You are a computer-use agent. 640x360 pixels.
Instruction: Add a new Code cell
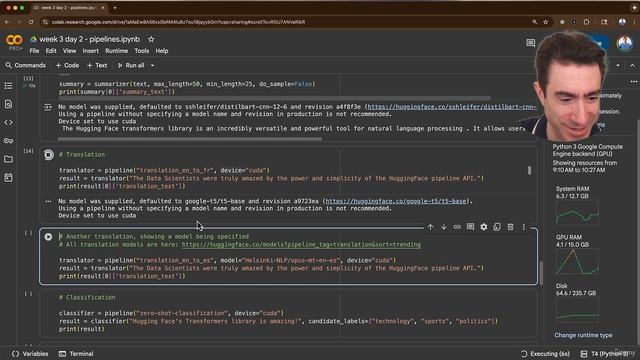tap(67, 65)
